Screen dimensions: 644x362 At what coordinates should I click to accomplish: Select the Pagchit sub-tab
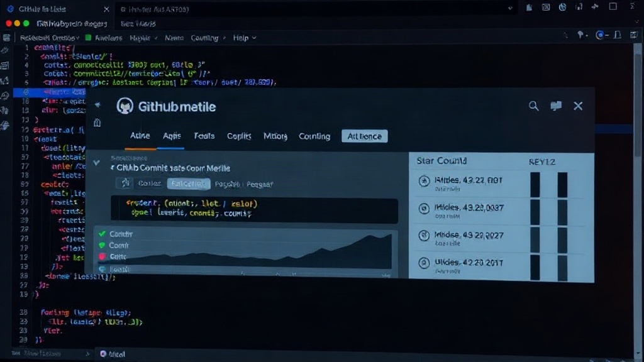point(227,184)
